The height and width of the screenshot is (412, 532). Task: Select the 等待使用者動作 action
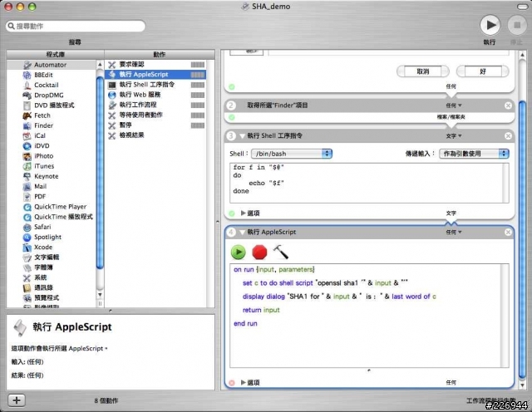coord(156,115)
